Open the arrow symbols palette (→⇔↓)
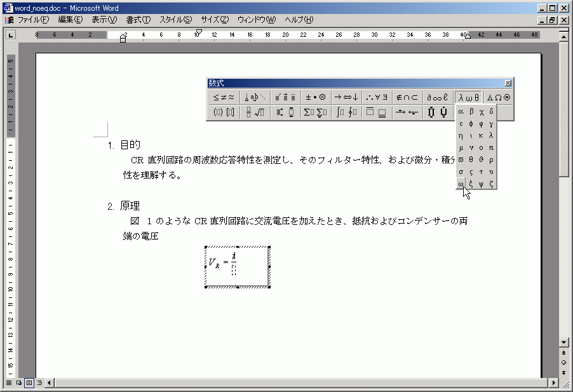The width and height of the screenshot is (573, 392). coord(347,97)
